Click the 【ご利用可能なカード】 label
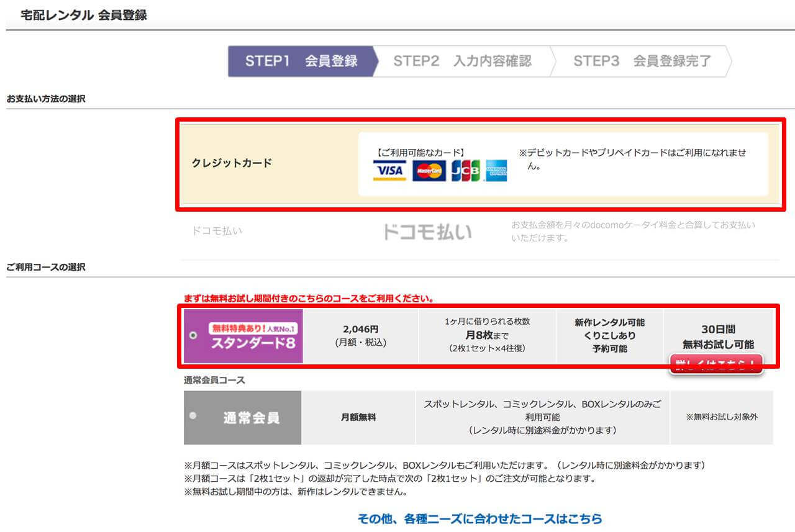The height and width of the screenshot is (532, 795). coord(420,152)
